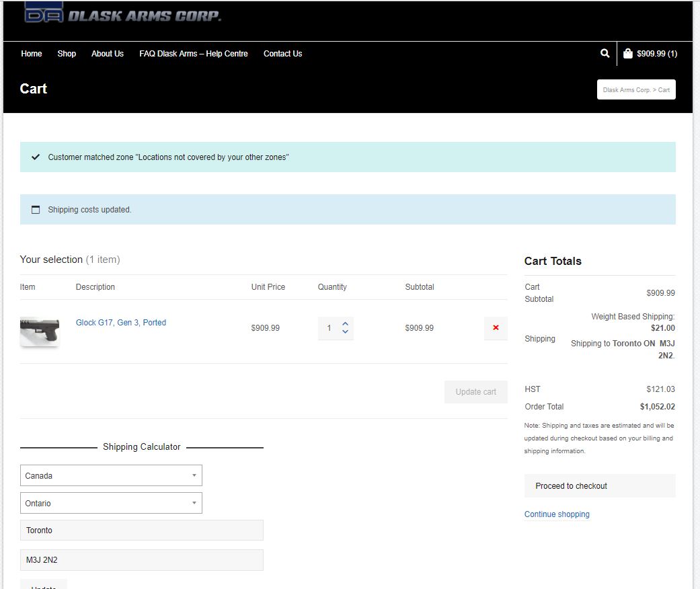The image size is (700, 589).
Task: Visit the Contact Us page
Action: pos(282,54)
